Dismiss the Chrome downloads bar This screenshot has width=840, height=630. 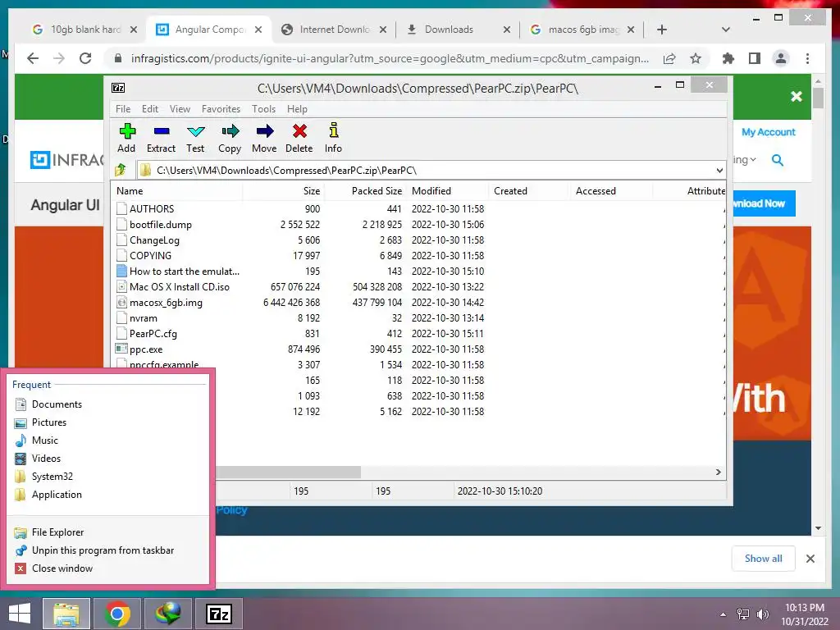(810, 559)
